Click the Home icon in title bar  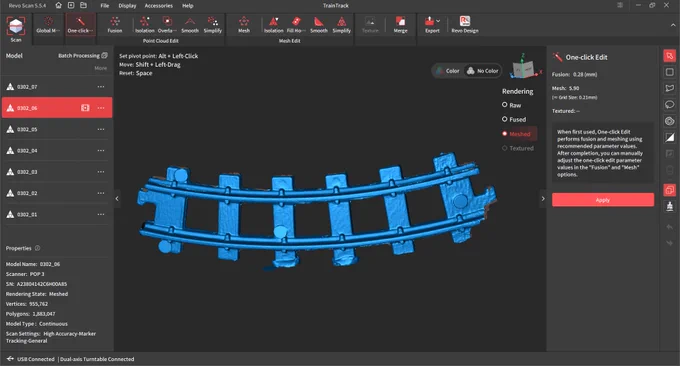tap(59, 5)
